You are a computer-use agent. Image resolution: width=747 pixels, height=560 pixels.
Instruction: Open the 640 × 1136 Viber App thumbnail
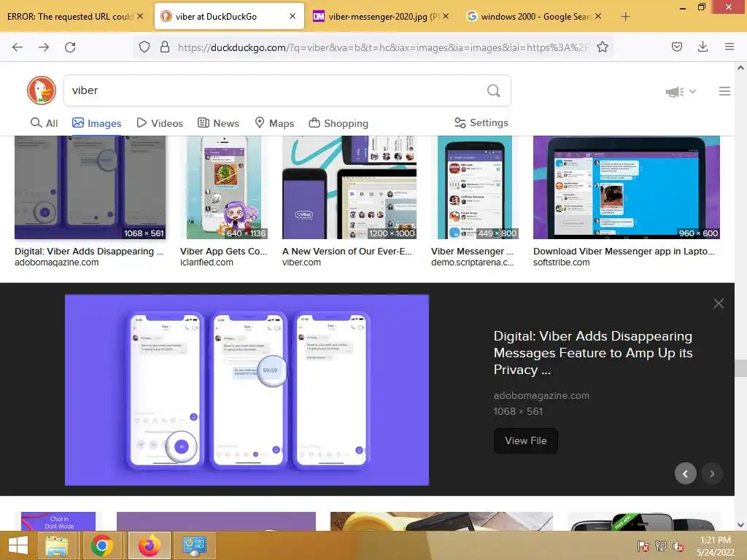pos(224,187)
